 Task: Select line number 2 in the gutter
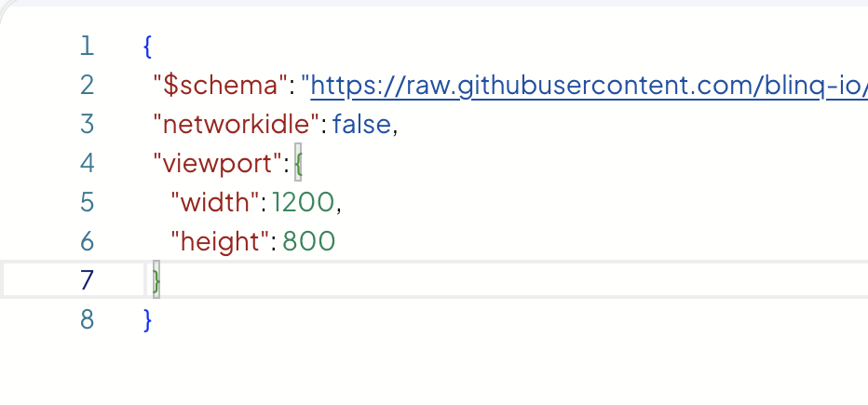click(88, 86)
